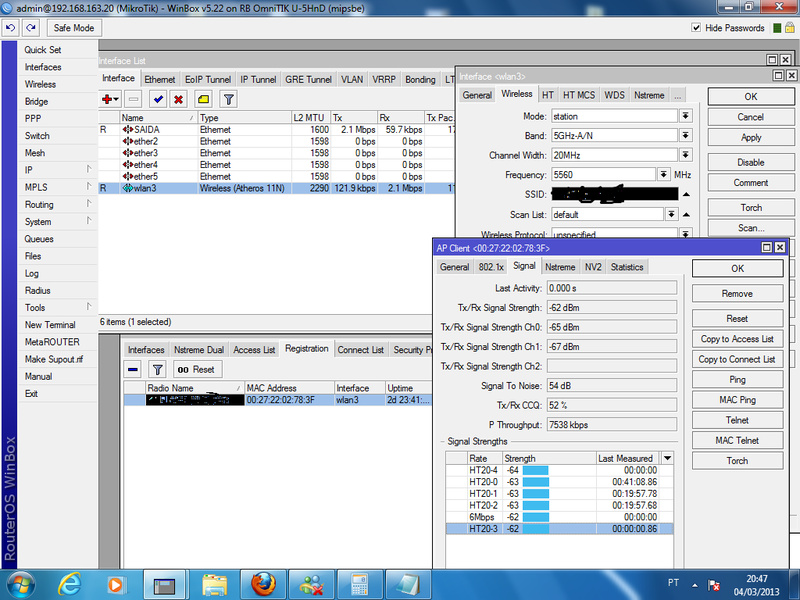
Task: Click the Tx/Rx CCQ value field
Action: (x=612, y=405)
